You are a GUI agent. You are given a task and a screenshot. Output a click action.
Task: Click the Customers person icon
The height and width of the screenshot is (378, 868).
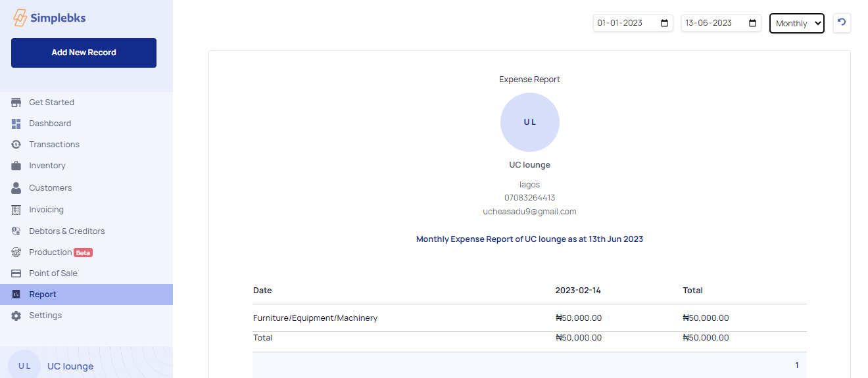(x=16, y=188)
